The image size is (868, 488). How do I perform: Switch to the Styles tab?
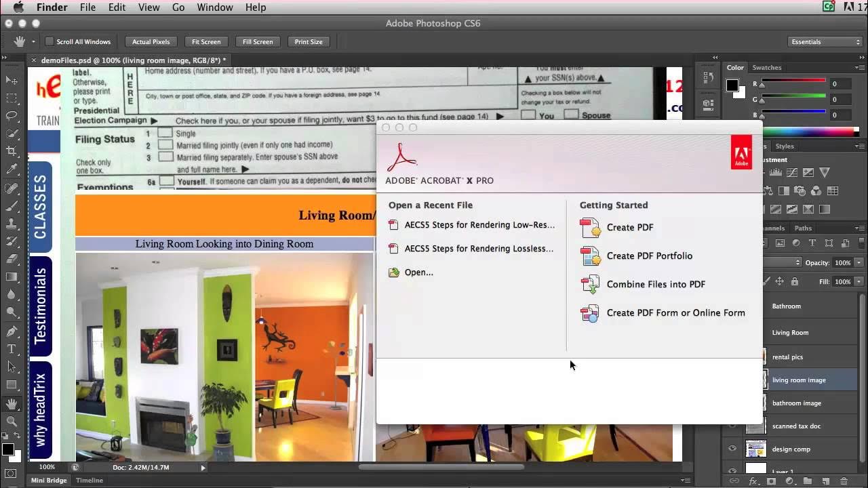pyautogui.click(x=785, y=146)
